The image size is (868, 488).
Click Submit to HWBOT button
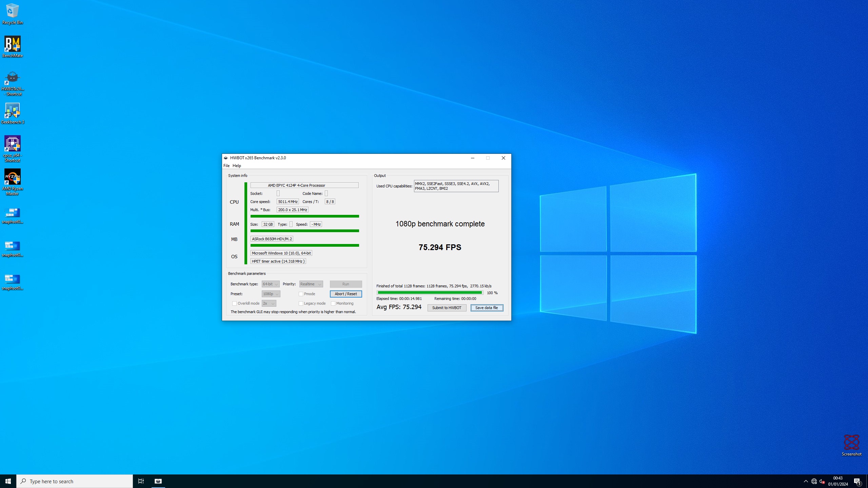click(447, 308)
